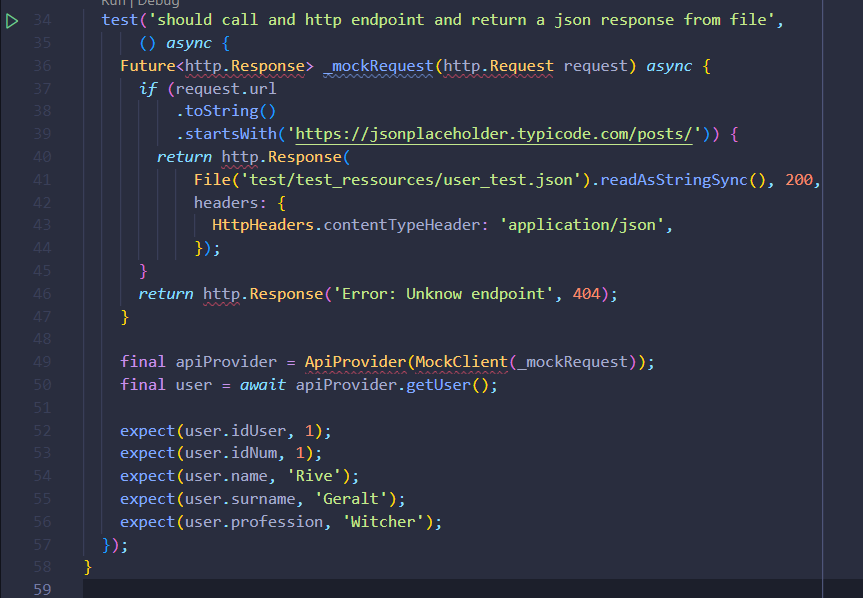
Task: Click 'apiProvider' variable declaration on line 49
Action: tap(226, 362)
